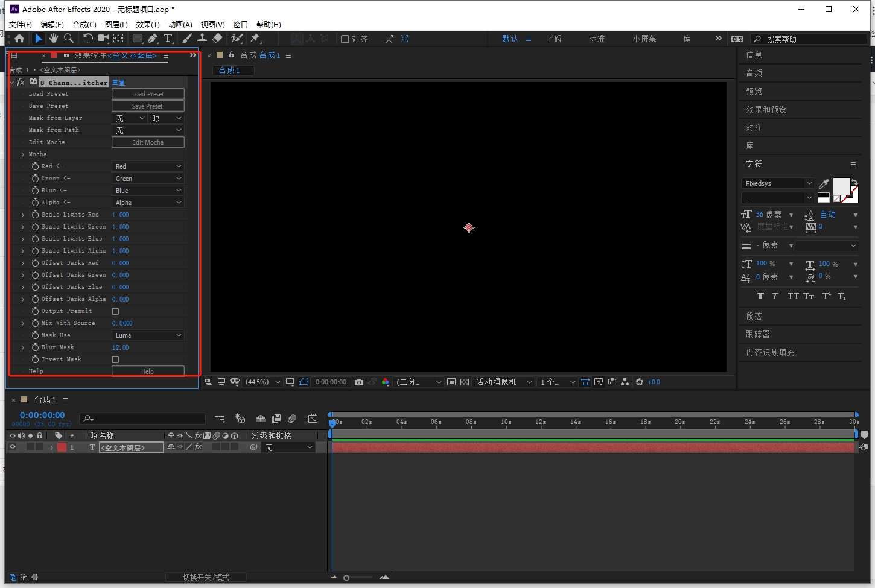Toggle Draft 3D icon in timeline

point(240,419)
